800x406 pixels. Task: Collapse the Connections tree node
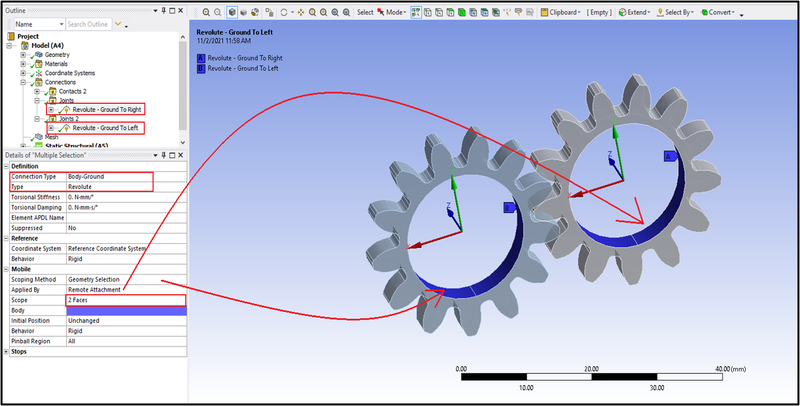pyautogui.click(x=23, y=82)
